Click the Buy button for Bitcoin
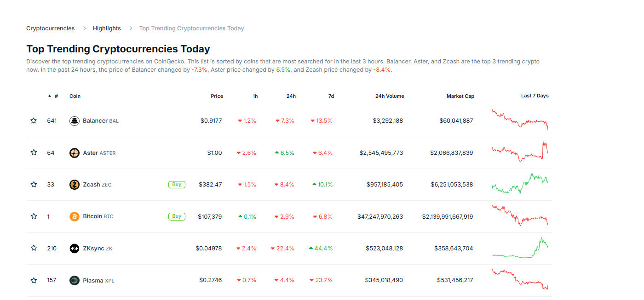644x300 pixels. pos(177,216)
